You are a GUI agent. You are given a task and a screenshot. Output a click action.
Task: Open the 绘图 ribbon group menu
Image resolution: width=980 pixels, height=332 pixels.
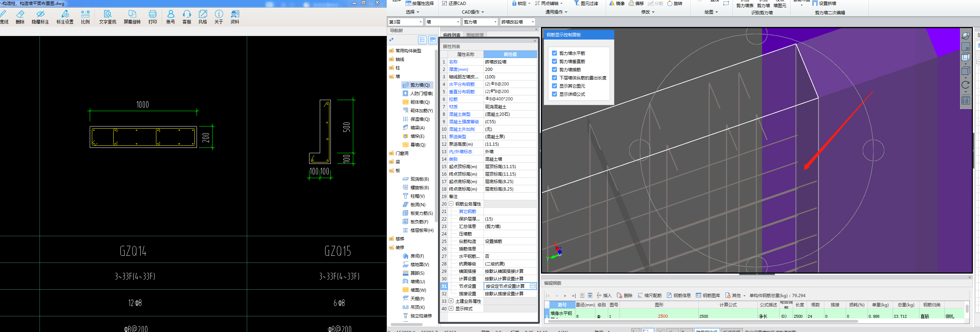click(x=711, y=12)
